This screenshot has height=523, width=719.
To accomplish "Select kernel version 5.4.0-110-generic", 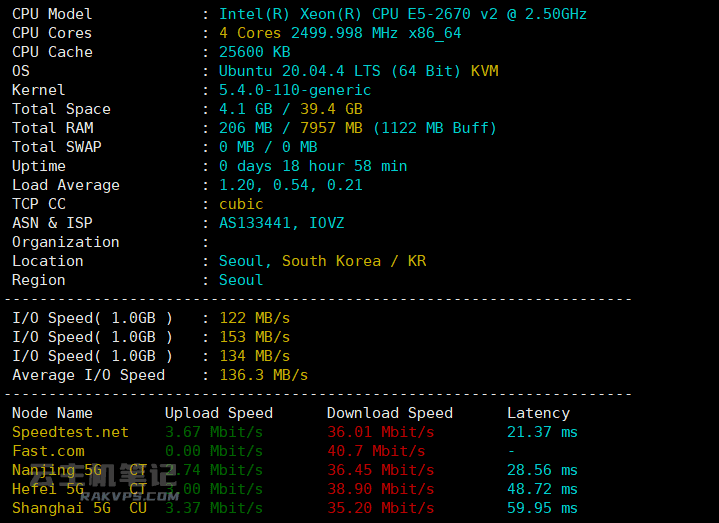I will pos(295,90).
